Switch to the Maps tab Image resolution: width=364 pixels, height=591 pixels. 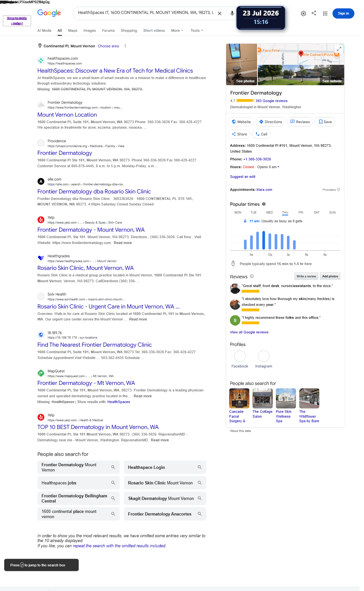[73, 30]
